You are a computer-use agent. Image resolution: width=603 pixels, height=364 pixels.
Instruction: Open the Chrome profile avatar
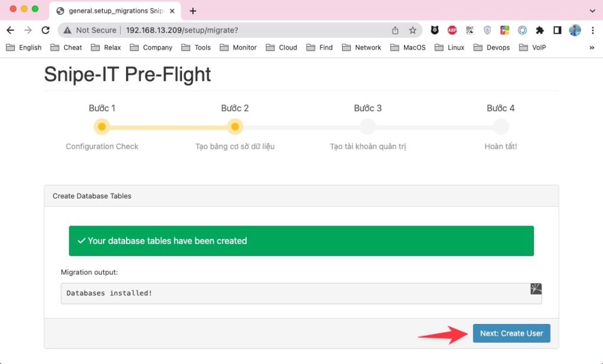coord(575,30)
